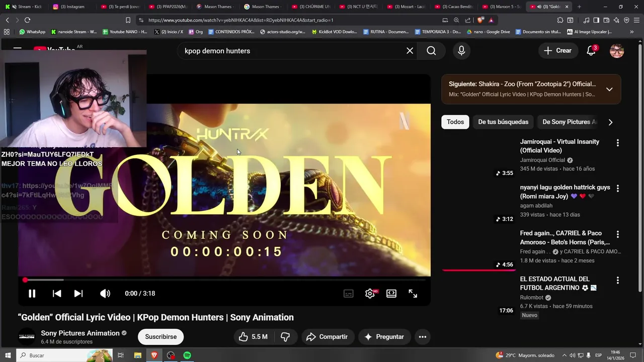
Task: Switch to the Stream - Kick tab
Action: point(24,7)
